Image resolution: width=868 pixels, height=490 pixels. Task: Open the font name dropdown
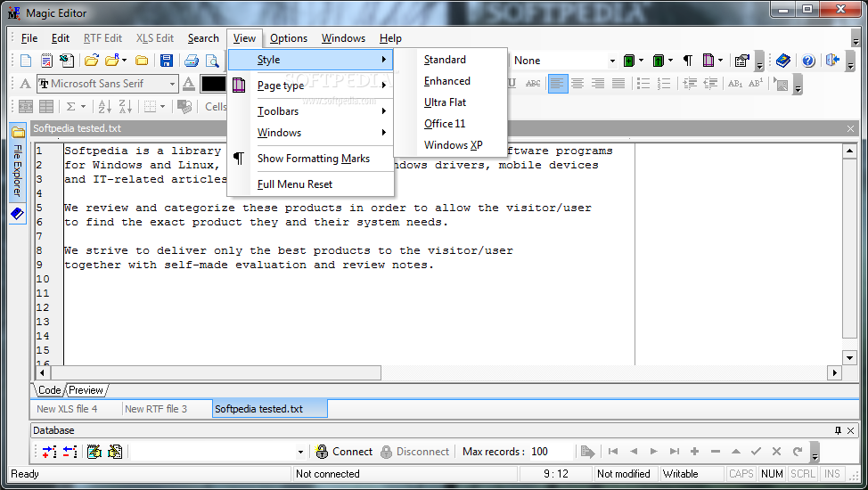click(172, 84)
